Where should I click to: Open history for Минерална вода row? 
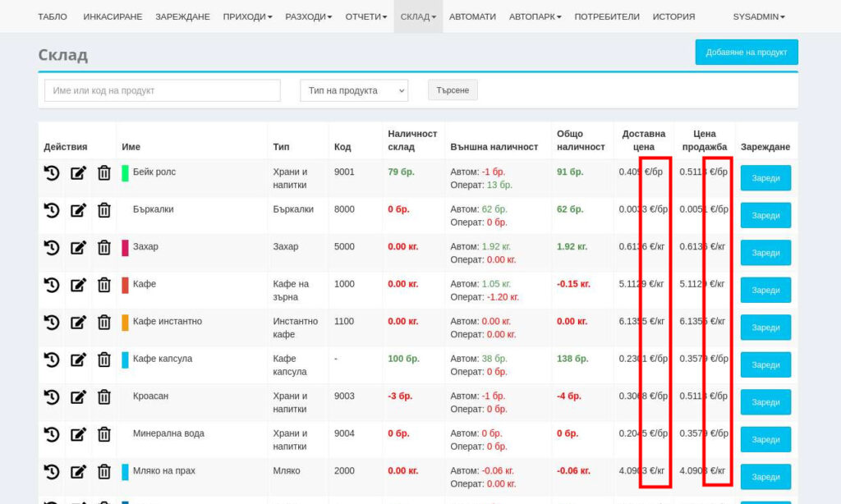point(52,434)
